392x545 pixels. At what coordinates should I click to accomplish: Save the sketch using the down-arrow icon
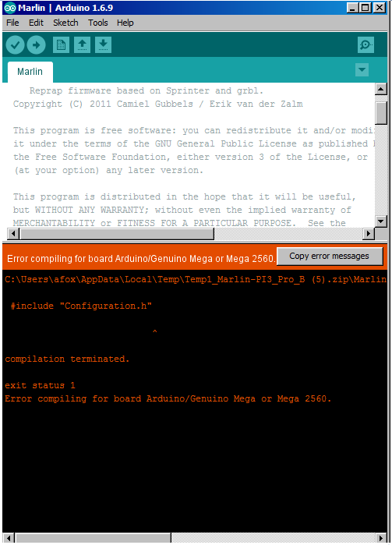point(103,45)
